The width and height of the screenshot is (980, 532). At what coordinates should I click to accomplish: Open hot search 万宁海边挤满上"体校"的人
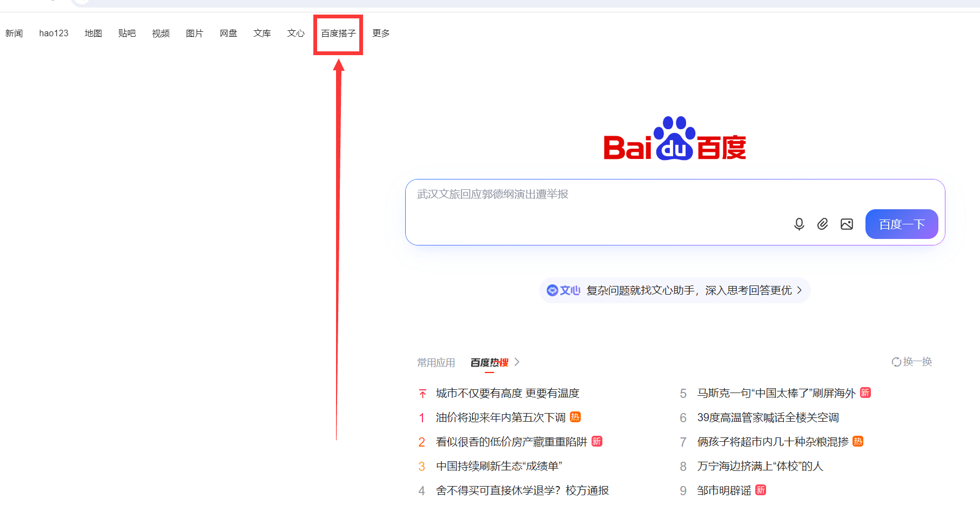[760, 466]
